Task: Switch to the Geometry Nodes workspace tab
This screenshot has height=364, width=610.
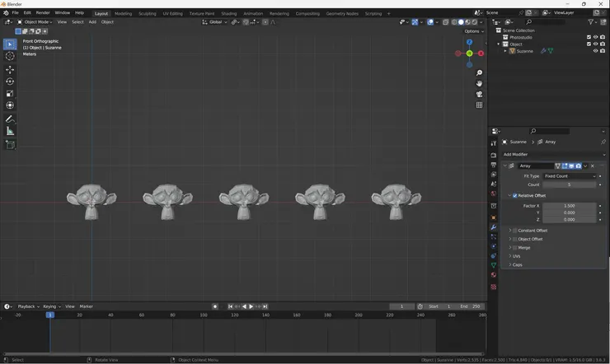Action: 342,14
